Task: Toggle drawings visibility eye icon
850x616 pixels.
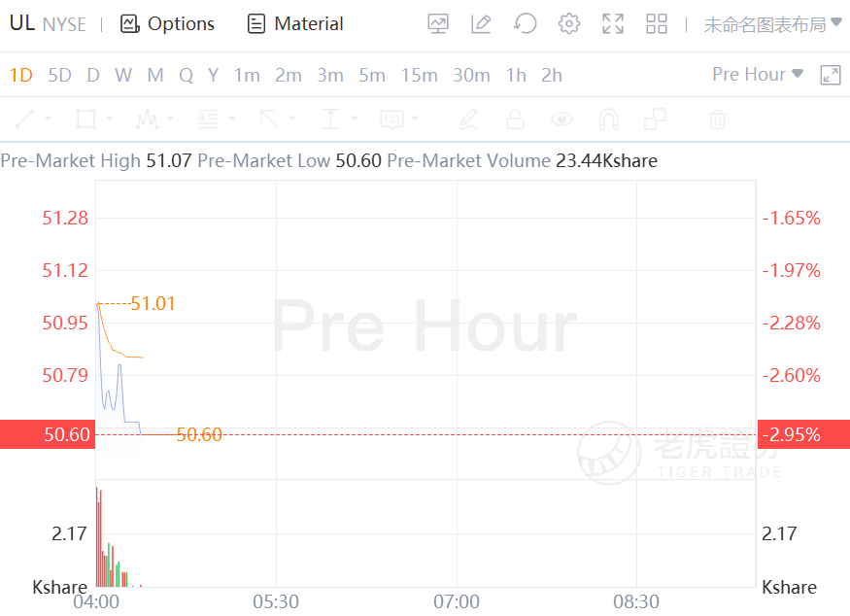Action: (561, 120)
